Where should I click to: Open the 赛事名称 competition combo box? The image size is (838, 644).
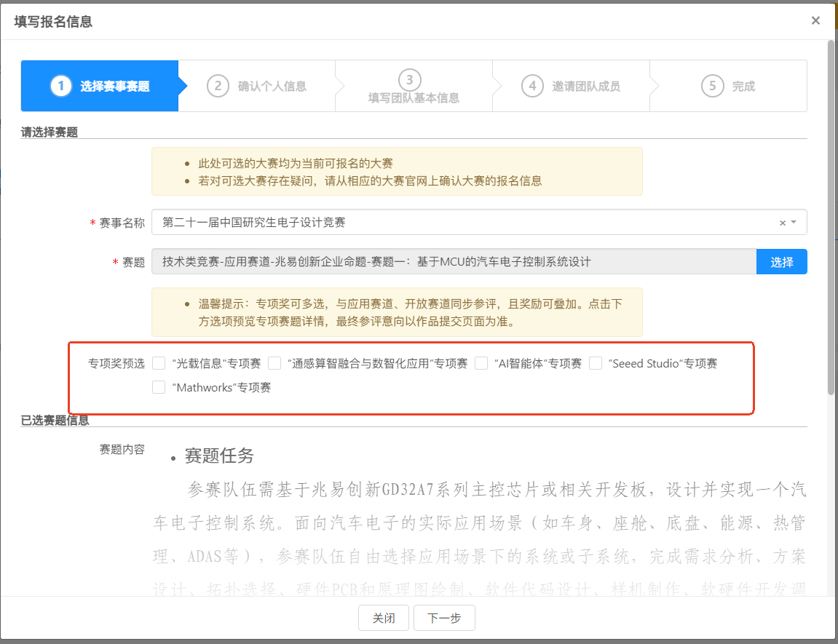[466, 223]
